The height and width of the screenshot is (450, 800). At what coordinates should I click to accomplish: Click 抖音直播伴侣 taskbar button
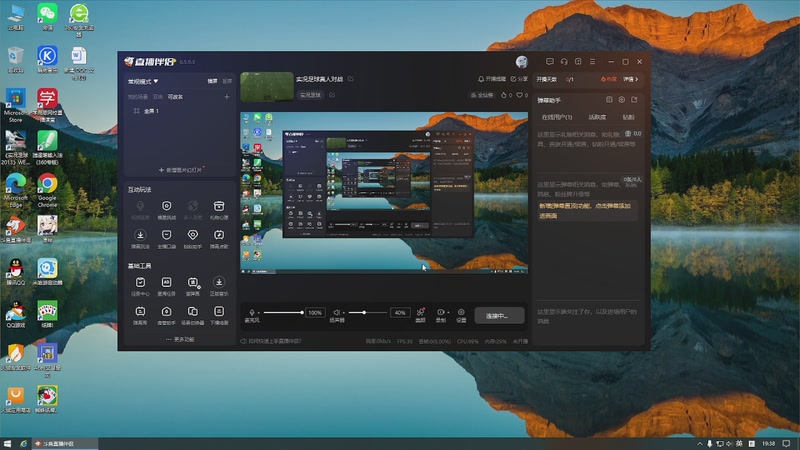pyautogui.click(x=65, y=444)
